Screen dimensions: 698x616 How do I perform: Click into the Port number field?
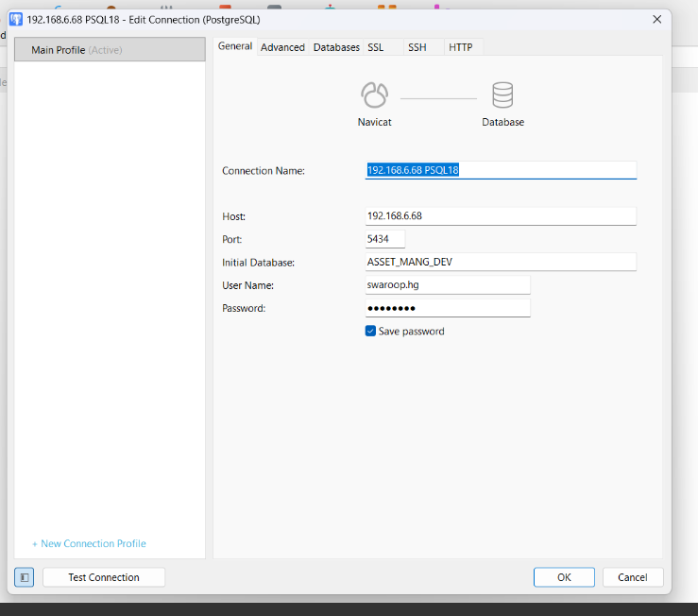[385, 239]
